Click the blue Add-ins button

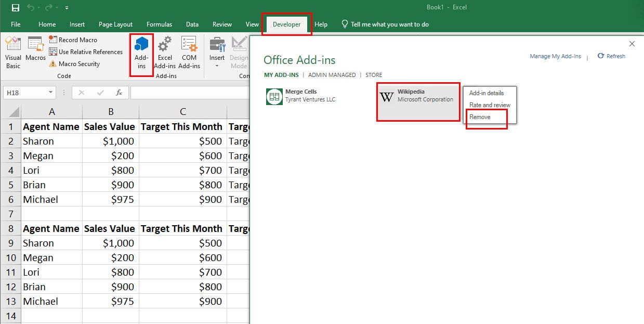[x=141, y=53]
